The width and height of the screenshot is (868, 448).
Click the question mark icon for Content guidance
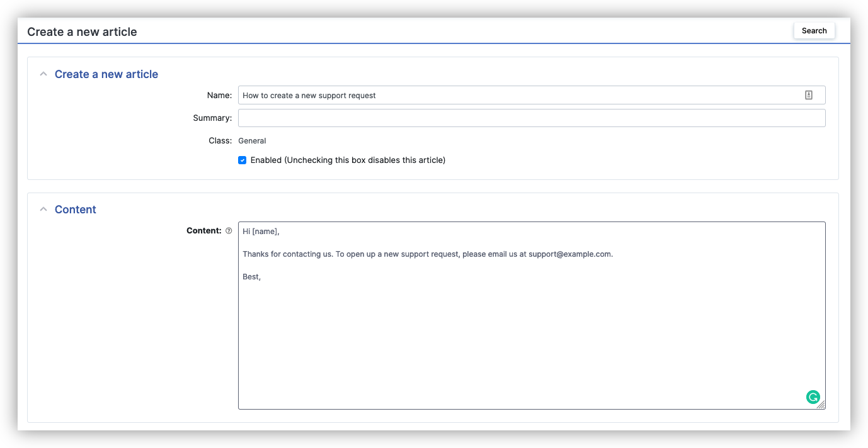click(x=228, y=230)
